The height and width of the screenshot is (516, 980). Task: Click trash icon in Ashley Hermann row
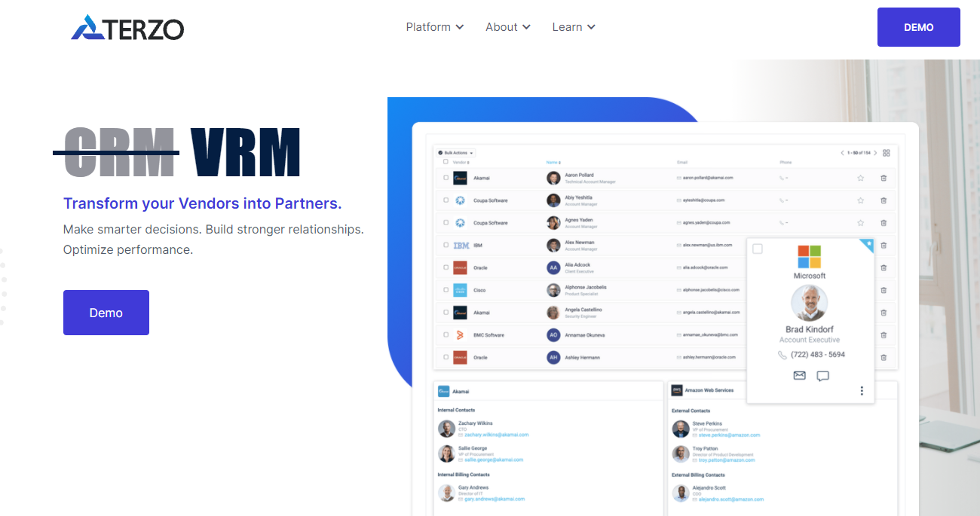coord(884,357)
